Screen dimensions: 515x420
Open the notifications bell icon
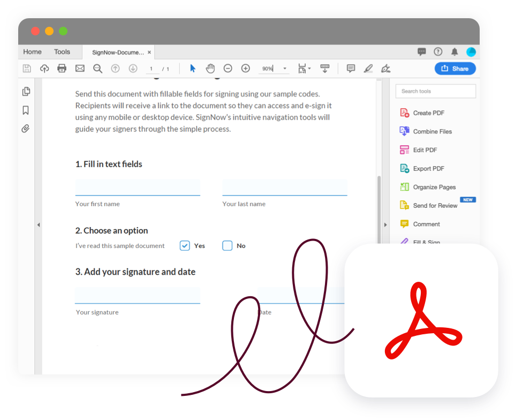point(455,51)
